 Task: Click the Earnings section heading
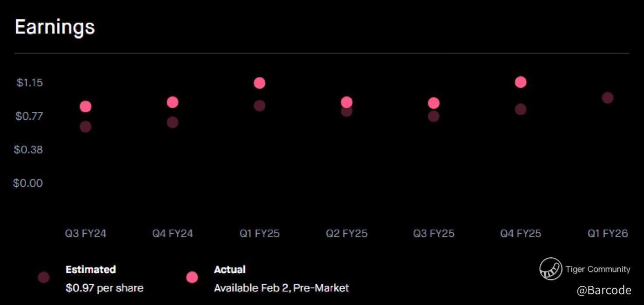[x=55, y=27]
